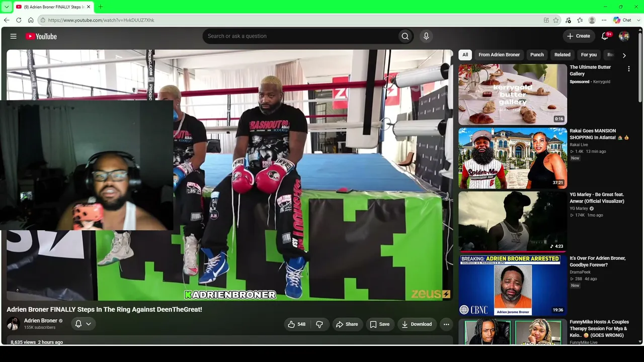Open browser settings and more menu
644x362 pixels.
point(604,20)
